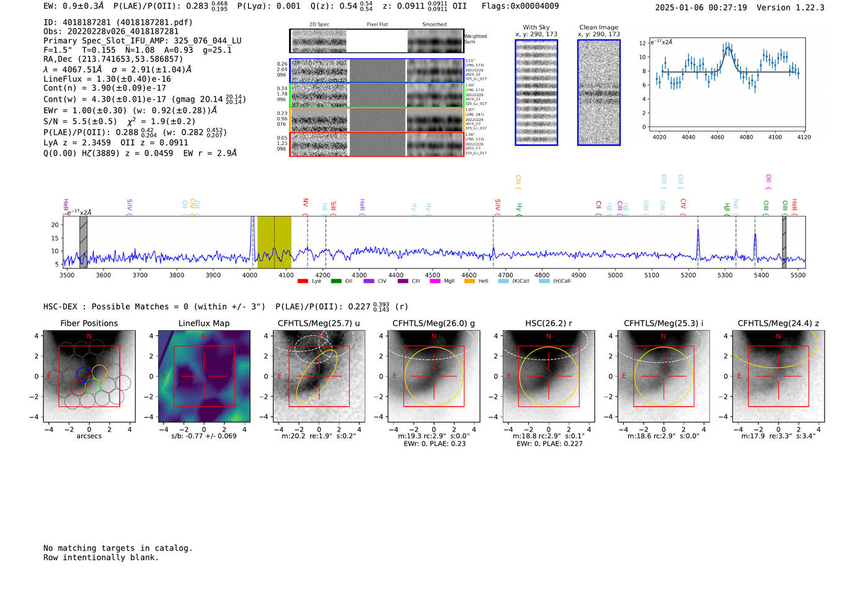This screenshot has height=591, width=868.
Task: Click the ID: 4018187281 text line
Action: [x=118, y=22]
